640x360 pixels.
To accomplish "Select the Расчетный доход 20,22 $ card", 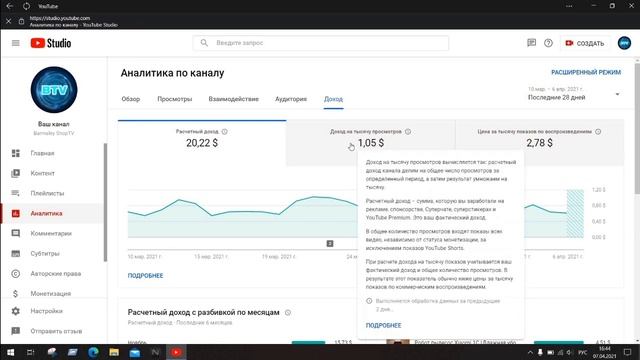I will 202,142.
